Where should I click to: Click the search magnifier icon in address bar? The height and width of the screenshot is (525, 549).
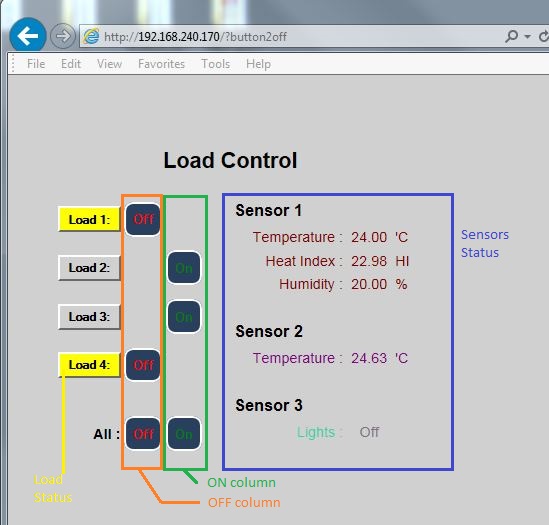511,36
